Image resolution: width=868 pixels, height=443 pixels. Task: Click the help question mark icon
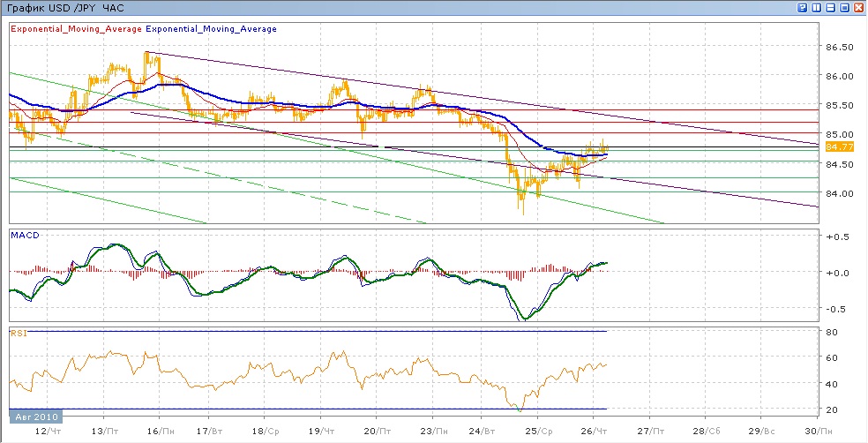pos(802,7)
